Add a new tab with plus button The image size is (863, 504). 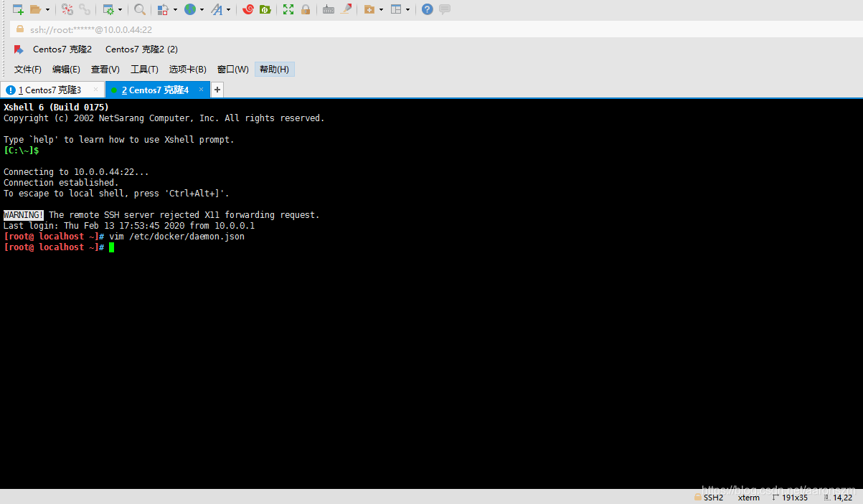217,90
